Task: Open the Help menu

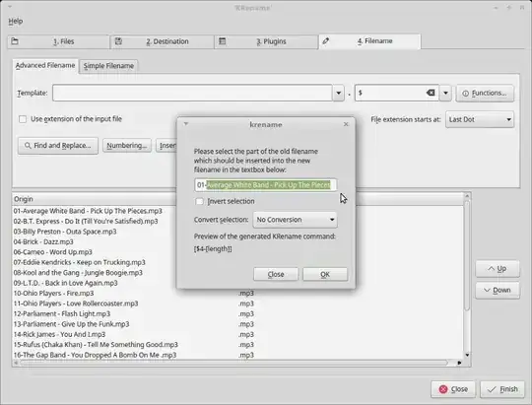Action: (x=15, y=21)
